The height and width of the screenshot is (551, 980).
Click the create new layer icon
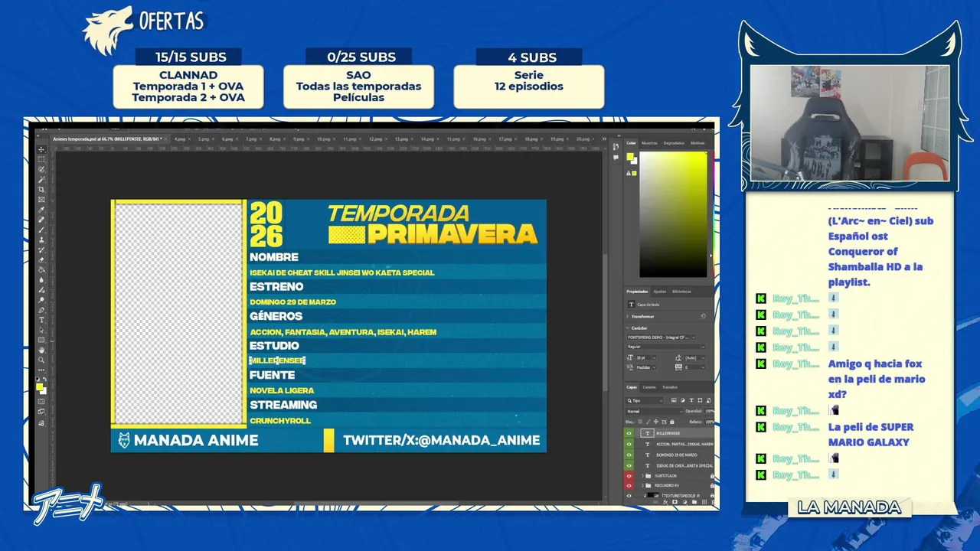pyautogui.click(x=704, y=502)
